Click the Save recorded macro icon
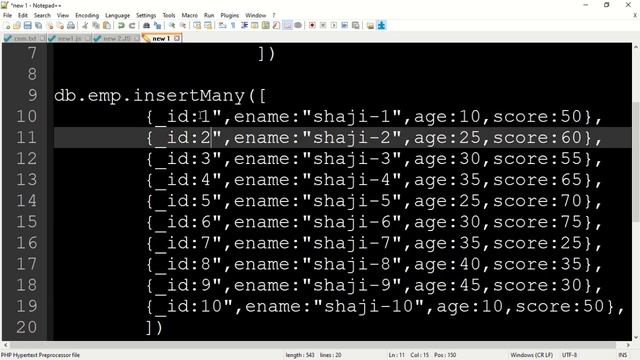The image size is (640, 360). (x=356, y=25)
